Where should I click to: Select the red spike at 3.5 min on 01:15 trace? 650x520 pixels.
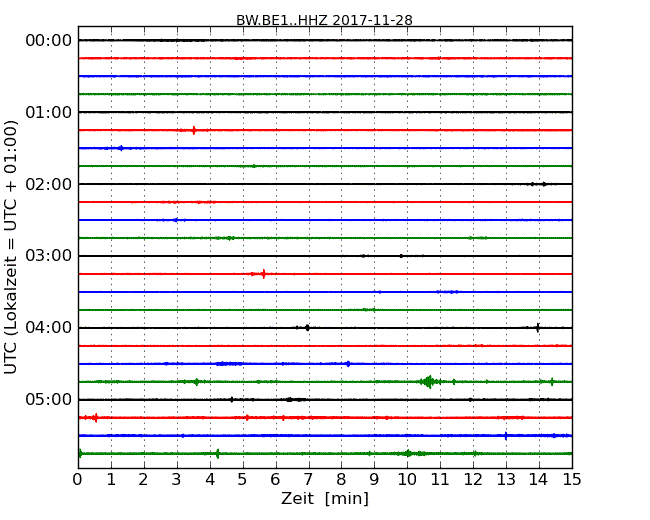click(x=194, y=130)
